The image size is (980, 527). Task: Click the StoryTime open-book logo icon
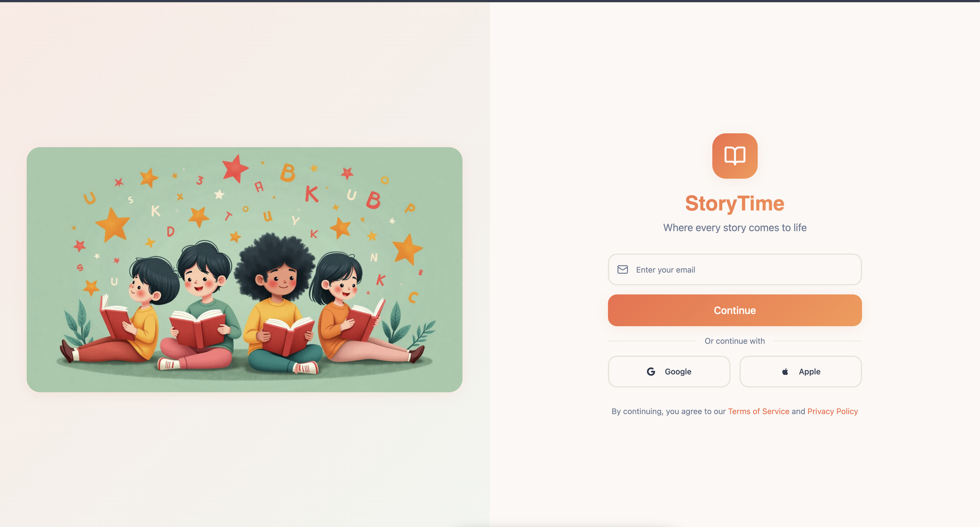click(x=735, y=156)
